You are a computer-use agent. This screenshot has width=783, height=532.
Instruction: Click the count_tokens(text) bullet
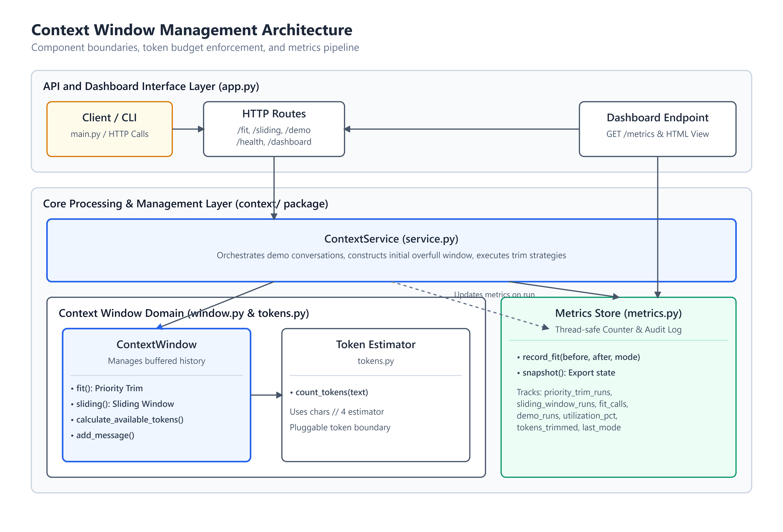click(x=329, y=392)
